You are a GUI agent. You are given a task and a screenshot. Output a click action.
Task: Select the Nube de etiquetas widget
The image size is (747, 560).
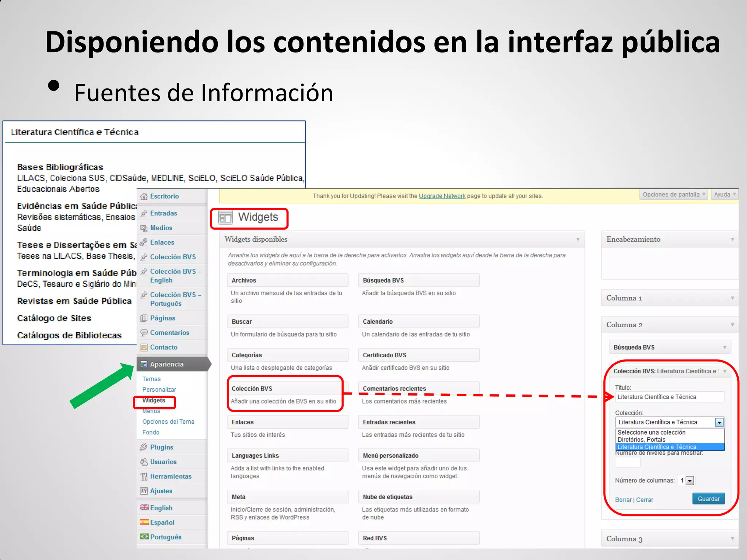[x=419, y=497]
